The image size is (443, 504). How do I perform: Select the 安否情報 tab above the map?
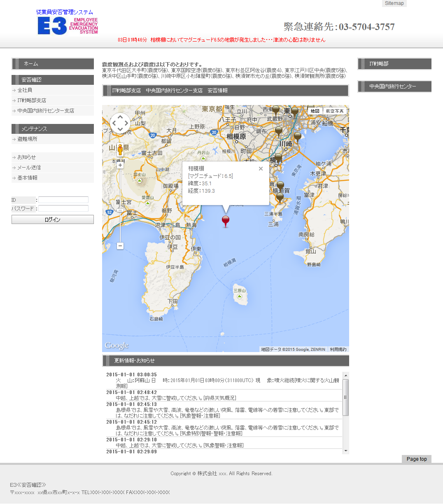point(217,91)
